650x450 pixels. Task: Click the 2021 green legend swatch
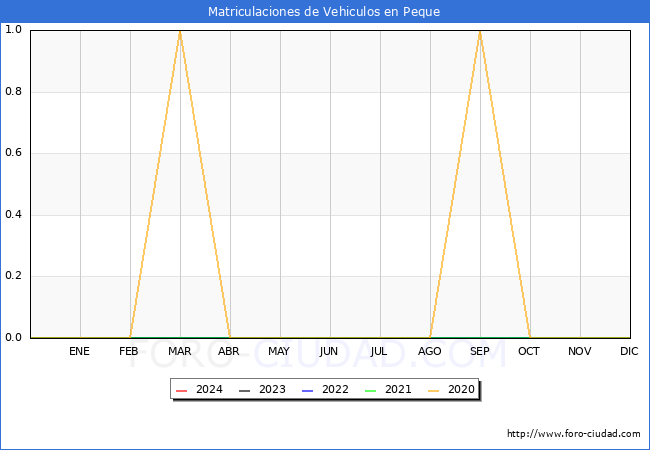[x=371, y=390]
